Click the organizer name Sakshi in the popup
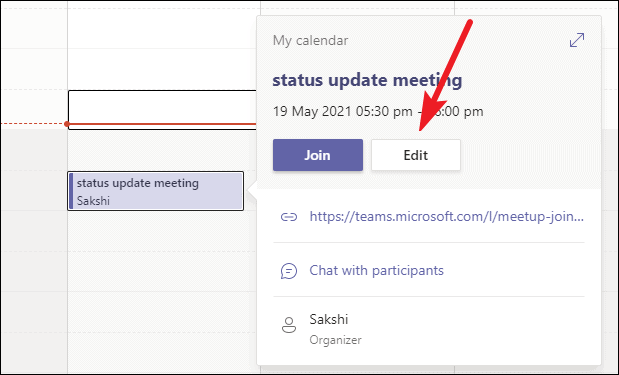This screenshot has width=619, height=375. click(x=328, y=319)
